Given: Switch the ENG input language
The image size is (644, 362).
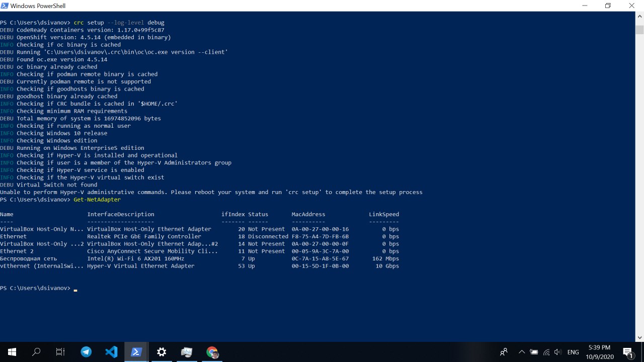Looking at the screenshot, I should (x=573, y=352).
